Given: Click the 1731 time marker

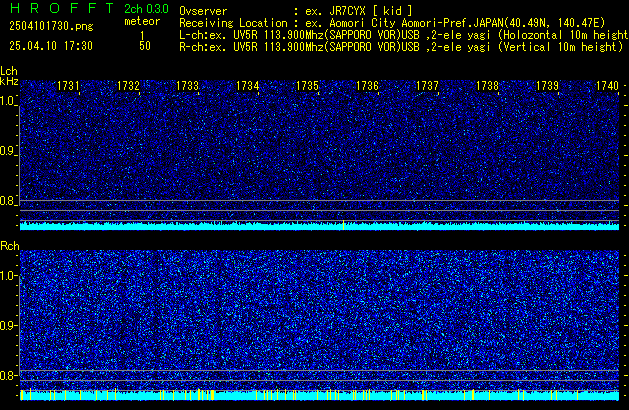Looking at the screenshot, I should click(x=68, y=86).
